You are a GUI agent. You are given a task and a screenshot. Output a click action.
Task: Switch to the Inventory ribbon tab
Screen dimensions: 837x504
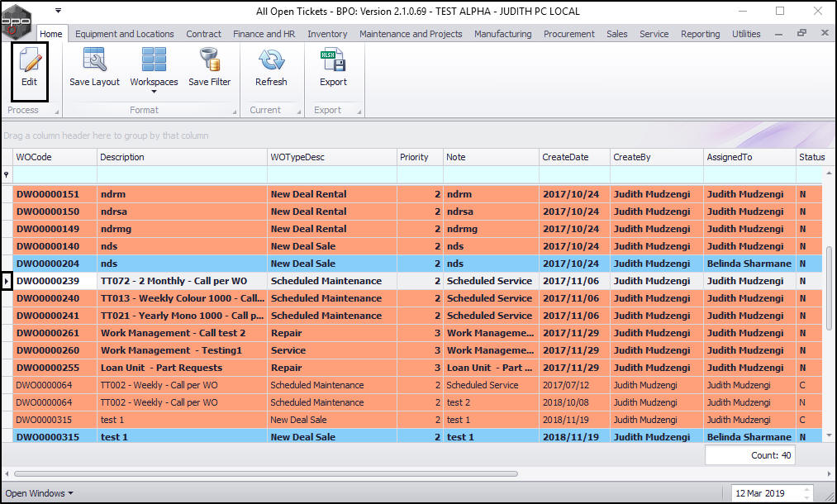[327, 34]
